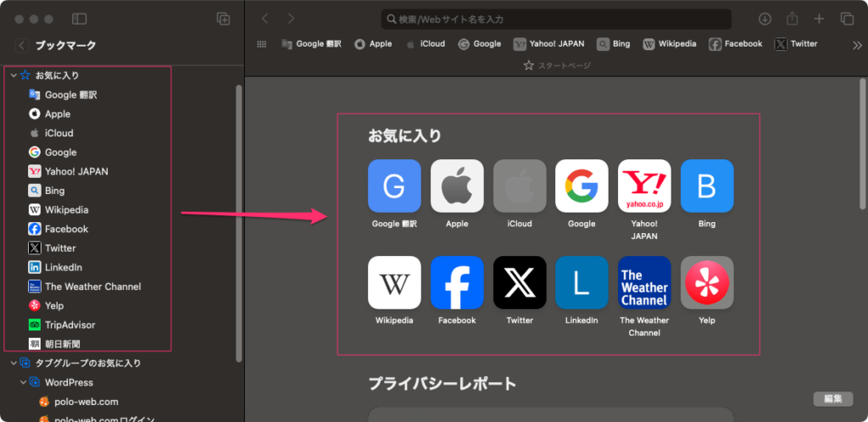Viewport: 868px width, 422px height.
Task: Show the tab overview icon
Action: click(846, 19)
